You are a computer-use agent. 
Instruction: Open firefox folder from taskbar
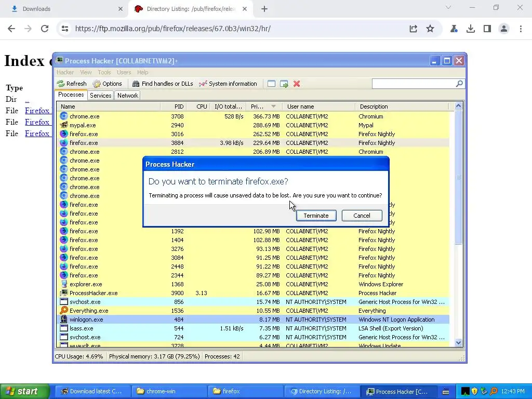tap(245, 391)
